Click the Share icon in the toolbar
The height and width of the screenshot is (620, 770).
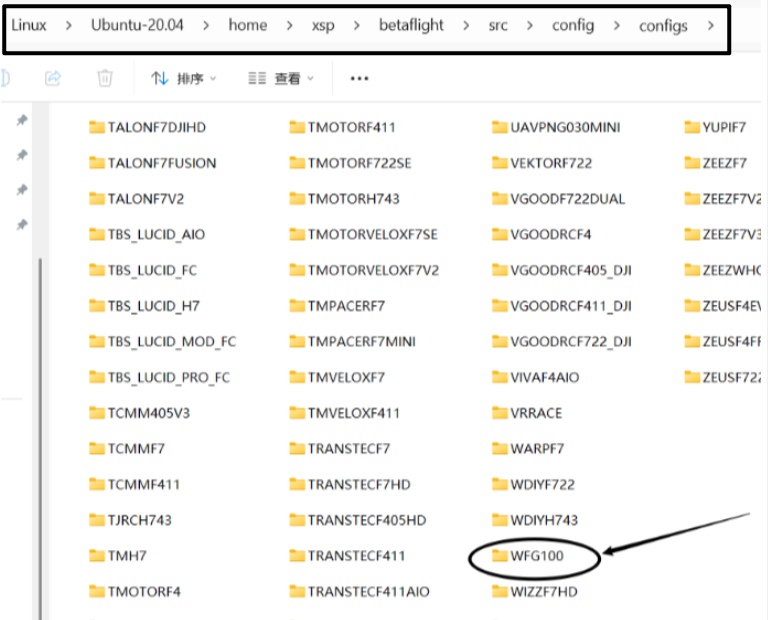click(54, 77)
